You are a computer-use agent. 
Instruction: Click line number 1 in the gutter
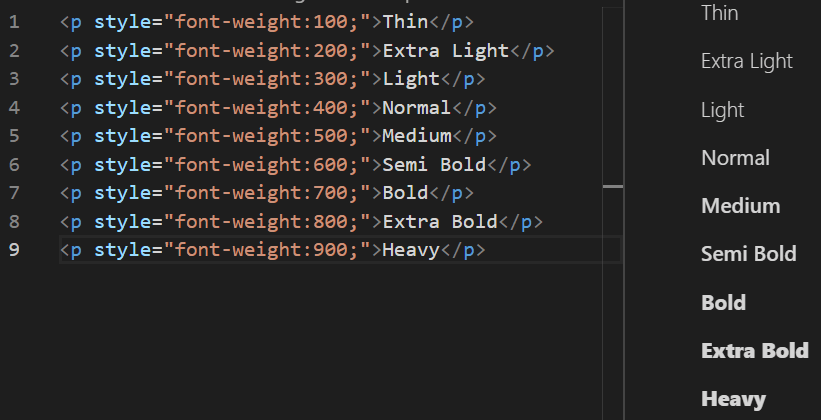click(12, 22)
